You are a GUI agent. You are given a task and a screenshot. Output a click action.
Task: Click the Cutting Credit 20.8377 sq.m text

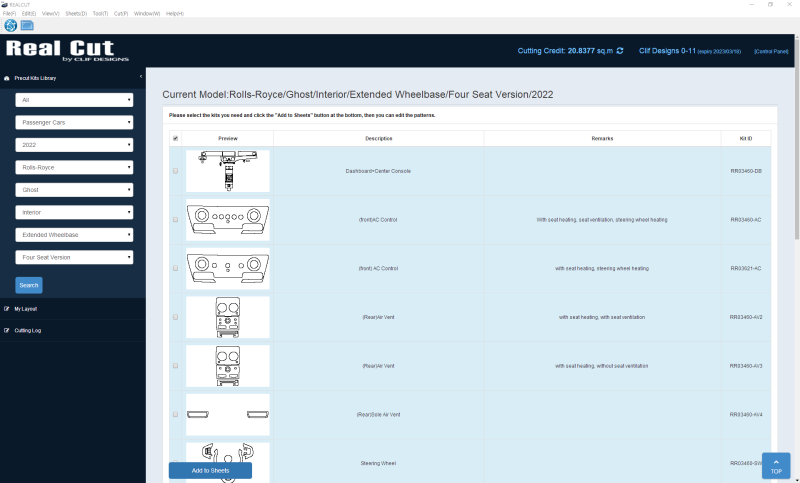pos(565,51)
